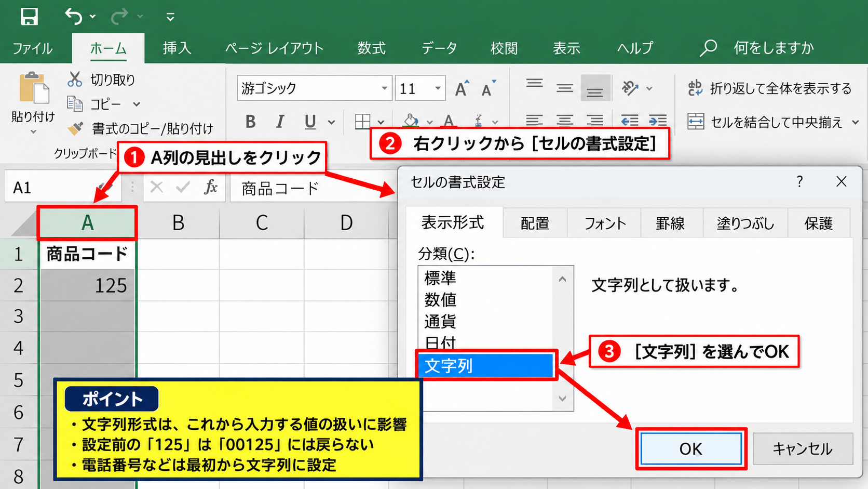Open the ファイル tab
868x489 pixels.
[x=33, y=48]
